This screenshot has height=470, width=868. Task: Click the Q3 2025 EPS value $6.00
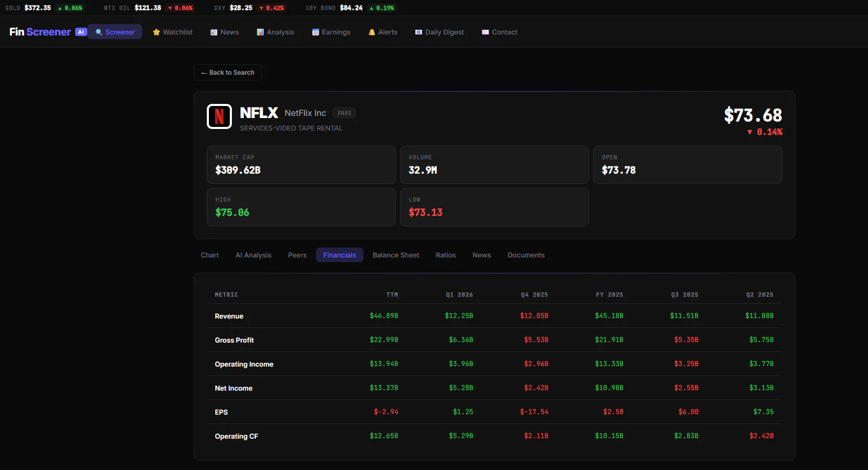(x=688, y=412)
